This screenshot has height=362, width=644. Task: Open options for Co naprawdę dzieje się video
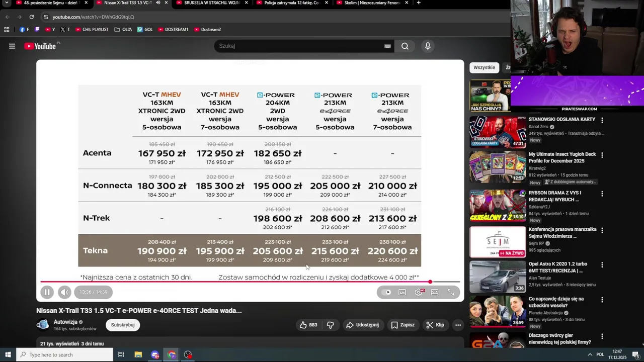tap(602, 300)
